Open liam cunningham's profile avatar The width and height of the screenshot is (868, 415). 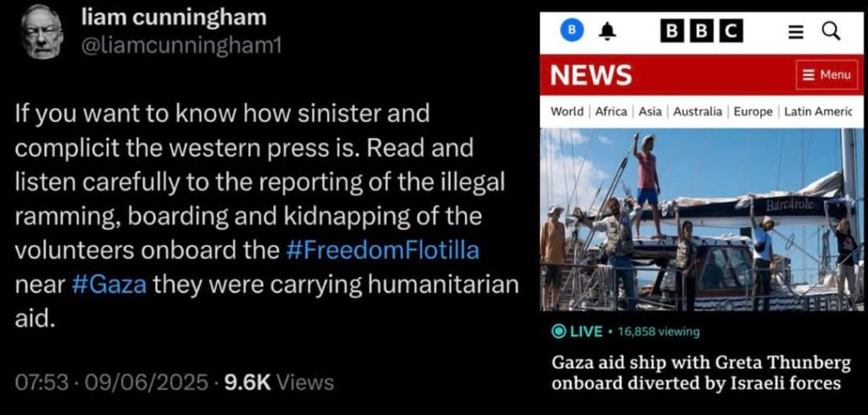click(x=42, y=31)
